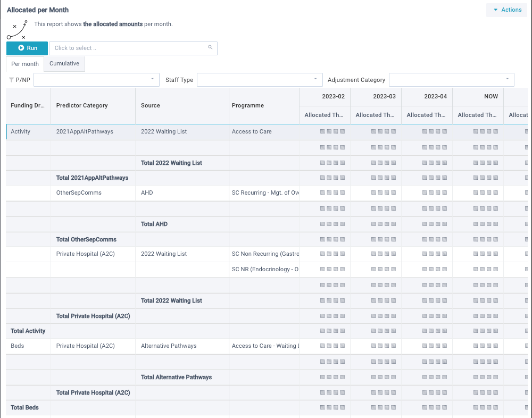Click the Source column header
This screenshot has height=418, width=532.
tap(151, 106)
